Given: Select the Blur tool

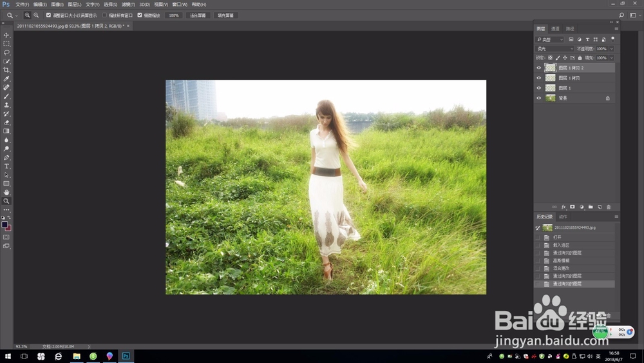Looking at the screenshot, I should [6, 140].
